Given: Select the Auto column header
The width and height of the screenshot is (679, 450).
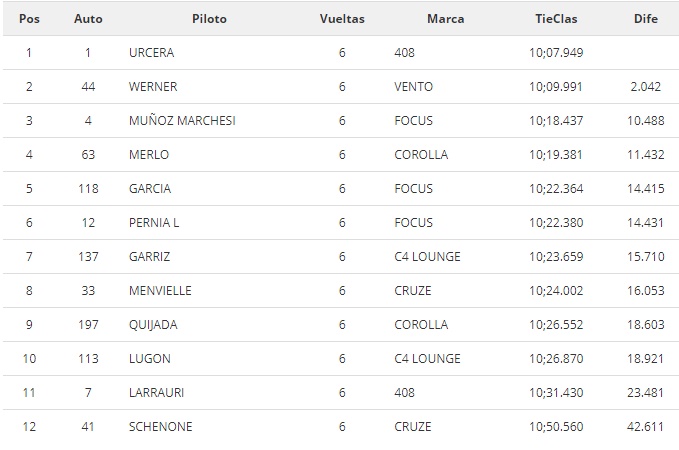Looking at the screenshot, I should pos(88,19).
